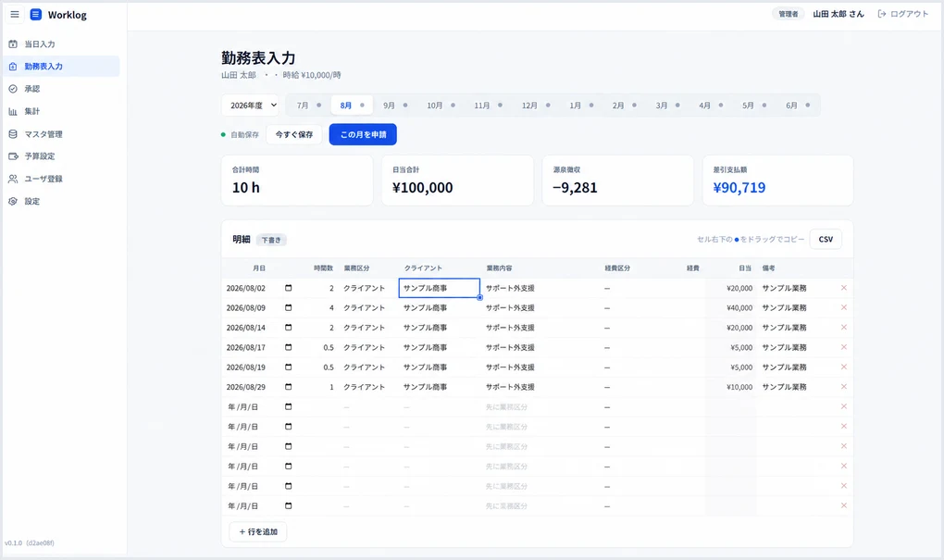Toggle the hamburger sidebar menu
Screen dimensions: 944x560
click(15, 15)
